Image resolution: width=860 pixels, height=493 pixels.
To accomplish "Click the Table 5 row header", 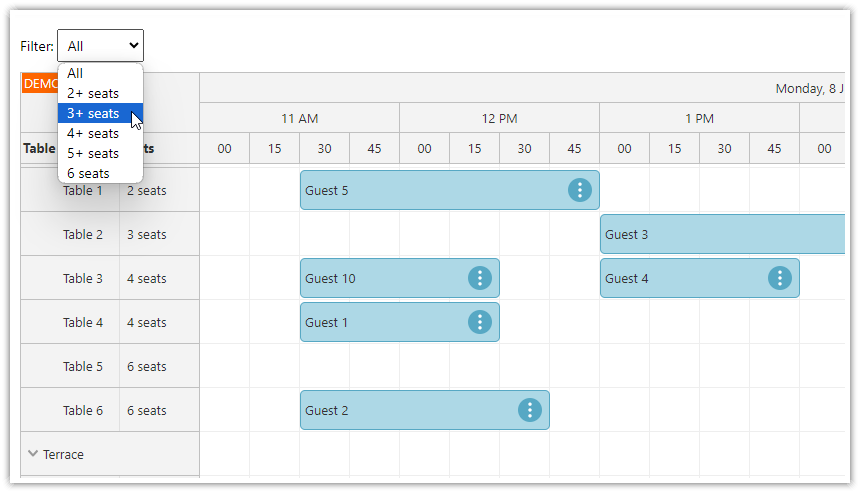I will point(82,366).
